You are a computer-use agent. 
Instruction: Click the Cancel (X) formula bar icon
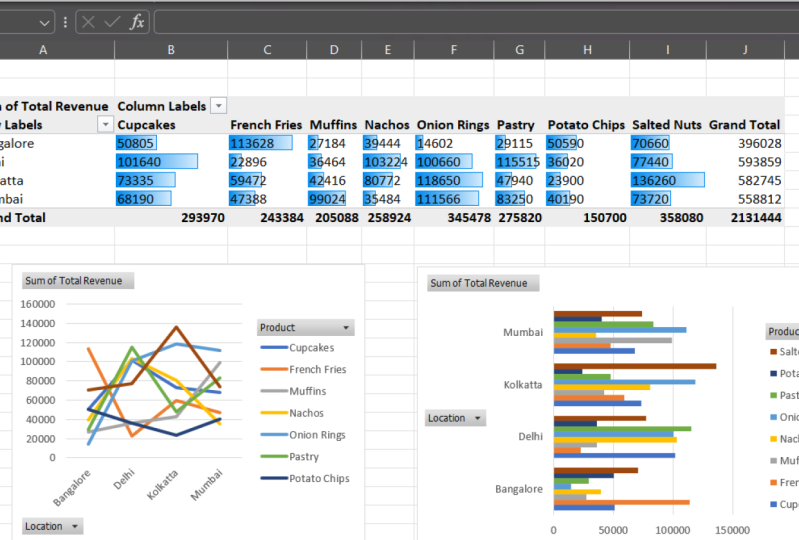pos(88,22)
